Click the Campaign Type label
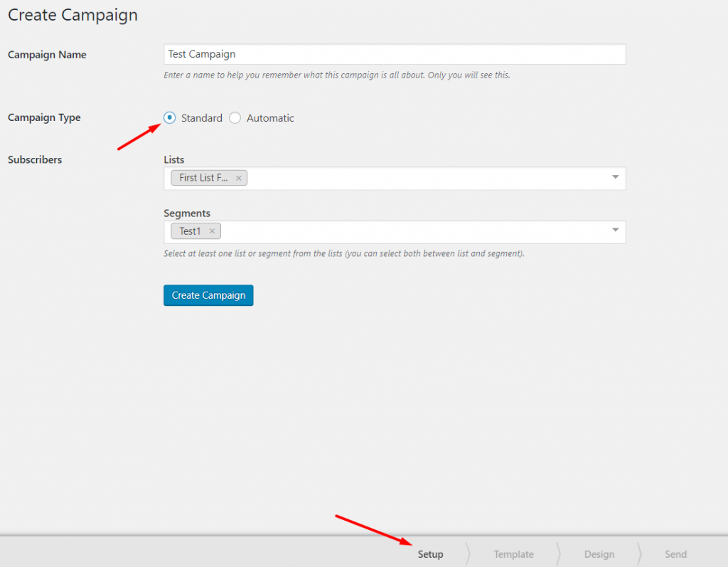 point(44,117)
